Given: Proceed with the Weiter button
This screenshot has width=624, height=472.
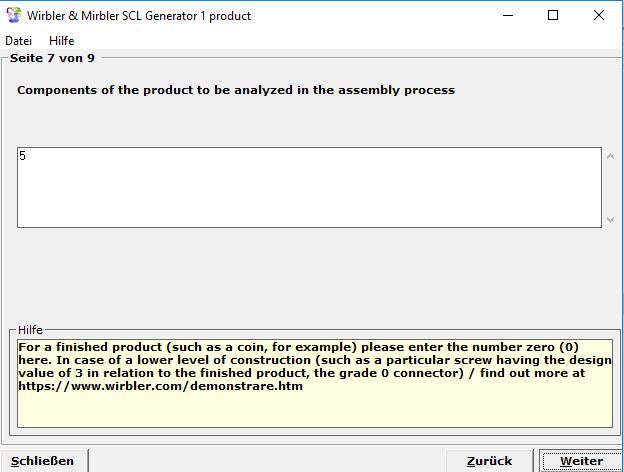Looking at the screenshot, I should tap(581, 461).
